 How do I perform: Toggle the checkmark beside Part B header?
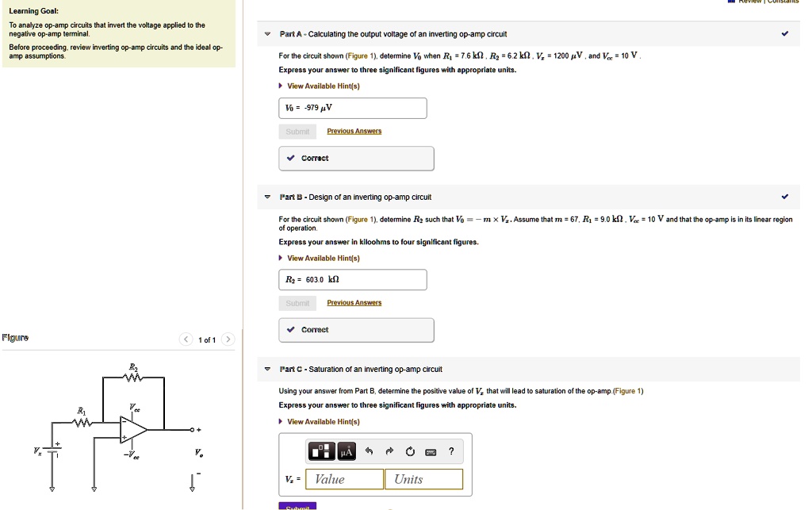[785, 197]
